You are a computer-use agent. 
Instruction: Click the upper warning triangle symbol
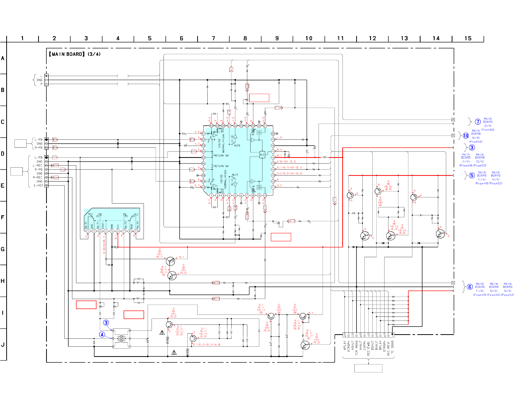click(x=162, y=332)
